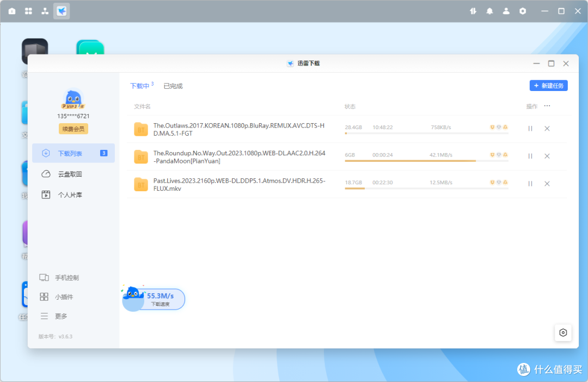
Task: Click the 新建任务 button
Action: [x=548, y=86]
